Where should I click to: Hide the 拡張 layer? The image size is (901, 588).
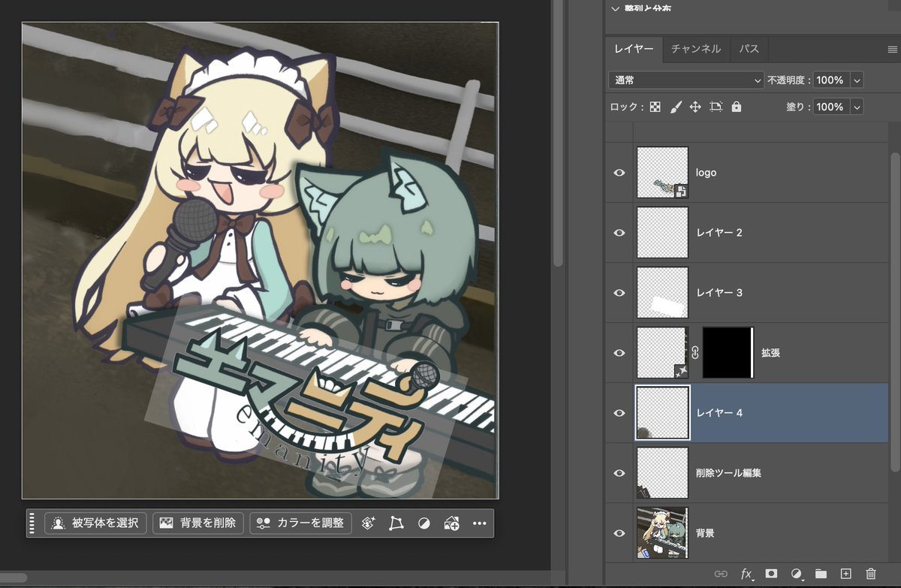pos(619,352)
